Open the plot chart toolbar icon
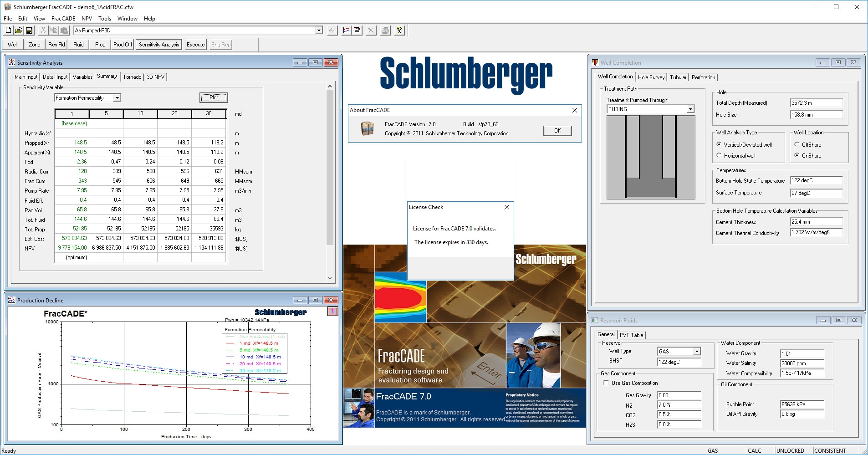This screenshot has height=455, width=868. point(347,31)
